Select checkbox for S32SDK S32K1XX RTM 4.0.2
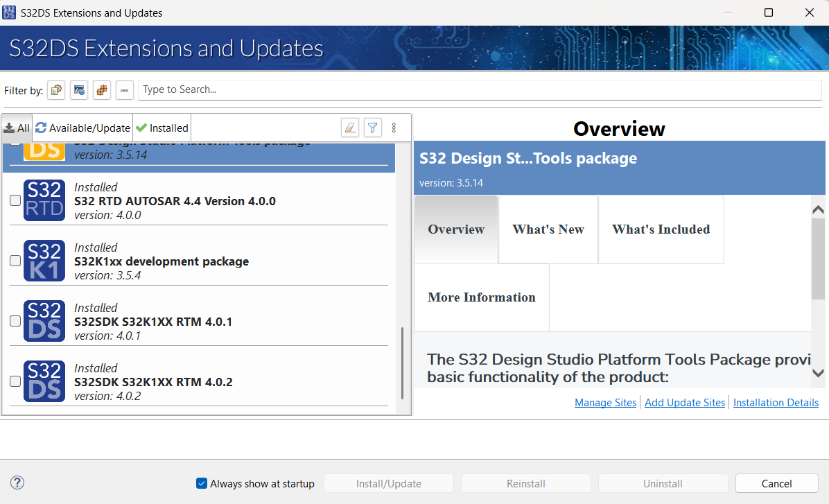Image resolution: width=829 pixels, height=504 pixels. click(x=15, y=381)
